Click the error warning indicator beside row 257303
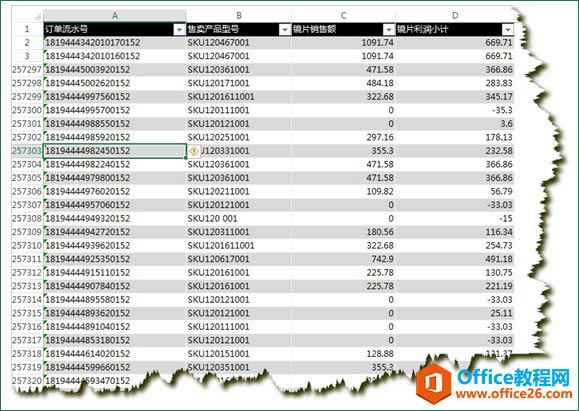Image resolution: width=579 pixels, height=411 pixels. tap(194, 151)
